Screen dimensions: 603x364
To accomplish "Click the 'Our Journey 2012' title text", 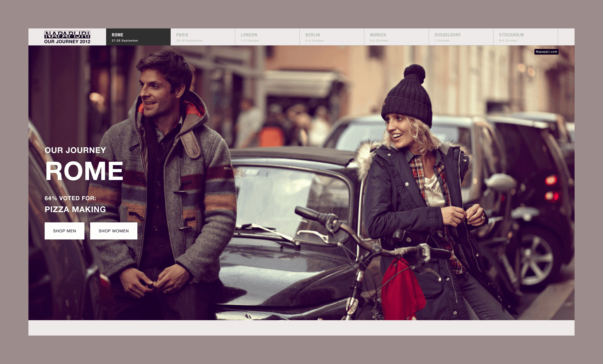I will [x=67, y=42].
